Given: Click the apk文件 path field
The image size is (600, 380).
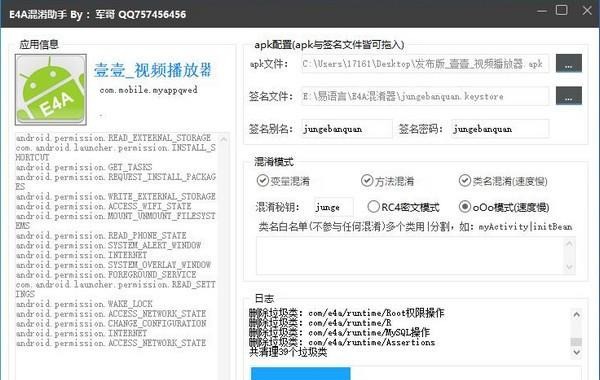Looking at the screenshot, I should click(x=425, y=64).
